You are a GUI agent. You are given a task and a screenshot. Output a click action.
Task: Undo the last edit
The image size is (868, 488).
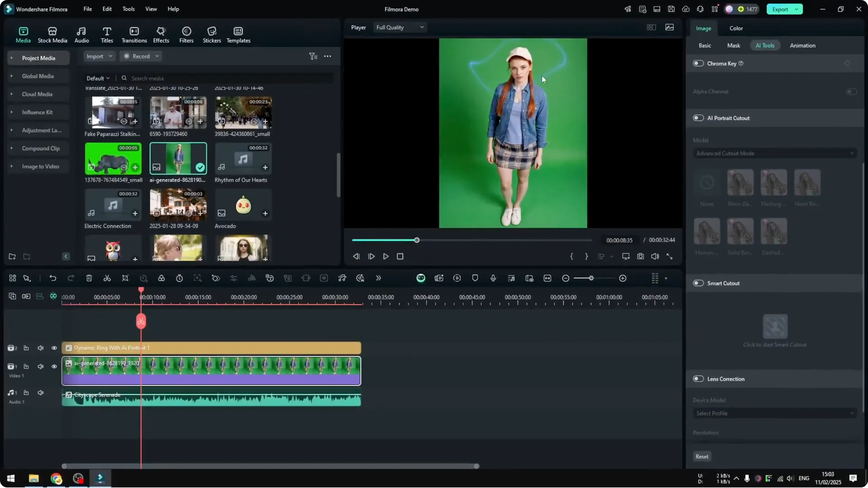click(x=53, y=278)
